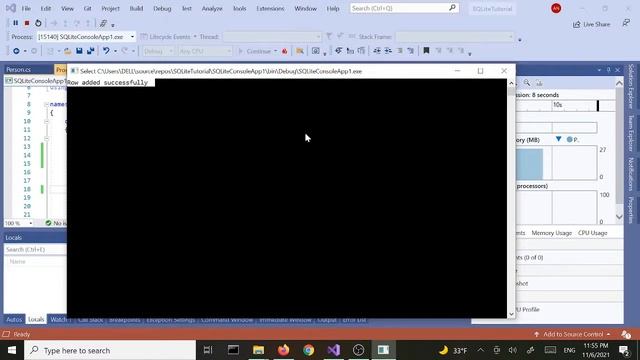Open Extensions menu
Screen dimensions: 640x360
coord(270,9)
